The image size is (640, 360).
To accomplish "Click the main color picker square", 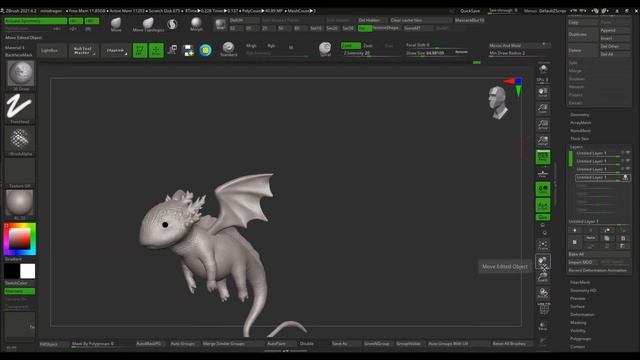I will click(20, 239).
